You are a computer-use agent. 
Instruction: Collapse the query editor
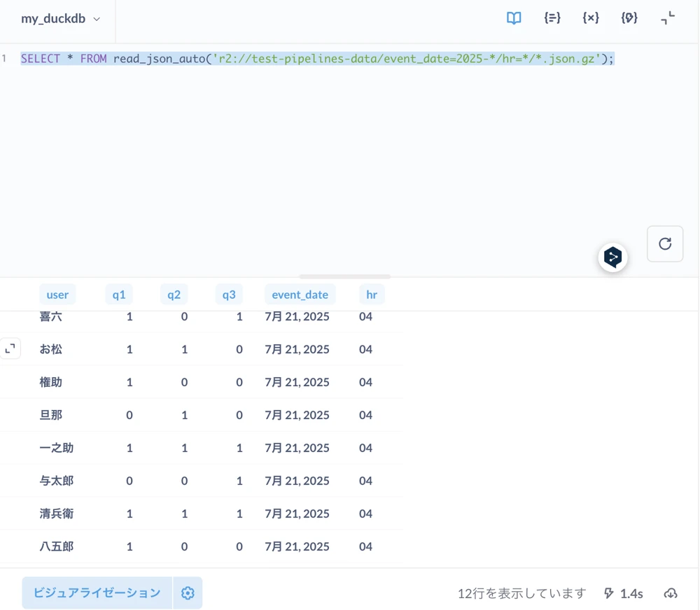click(x=668, y=19)
